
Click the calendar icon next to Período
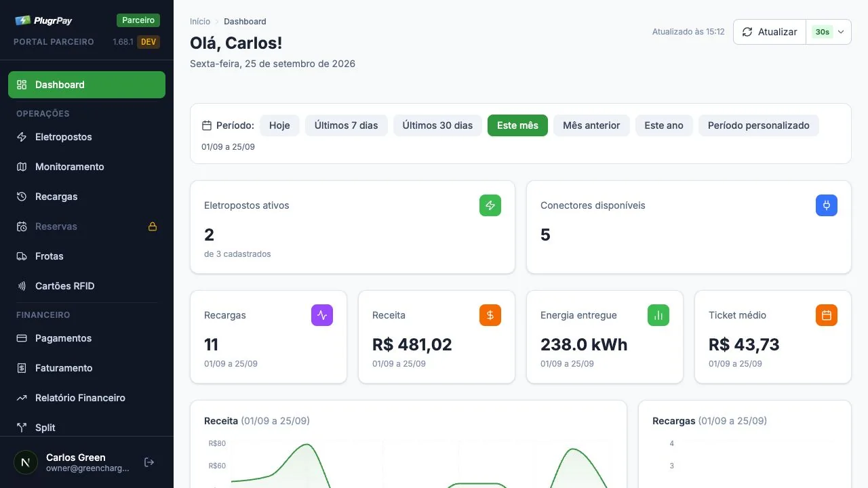click(x=207, y=125)
